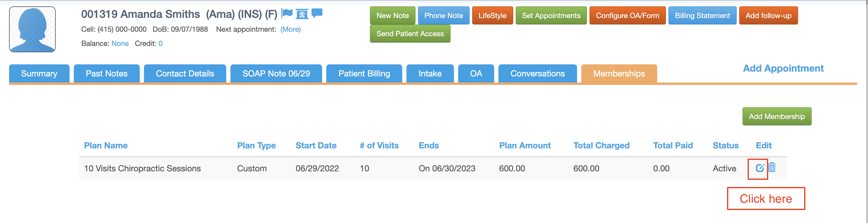Viewport: 868px width, 223px height.
Task: Click the Configure OA/Form button
Action: pyautogui.click(x=628, y=15)
